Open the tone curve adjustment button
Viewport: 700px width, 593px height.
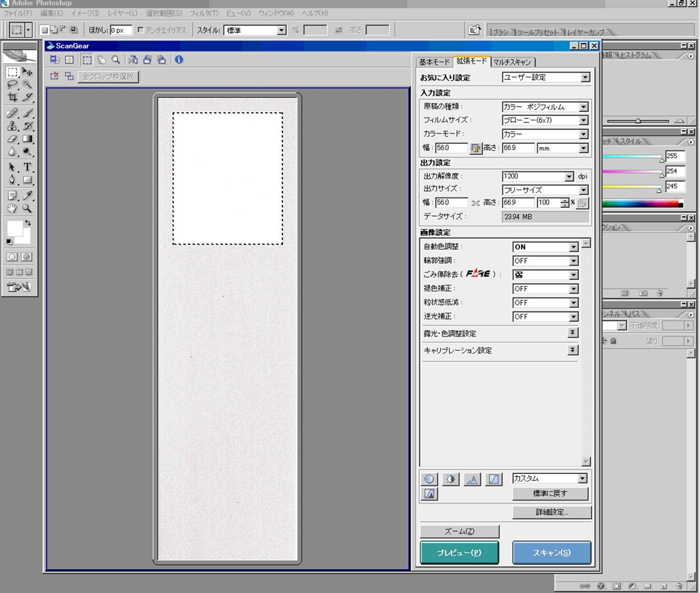[x=494, y=479]
